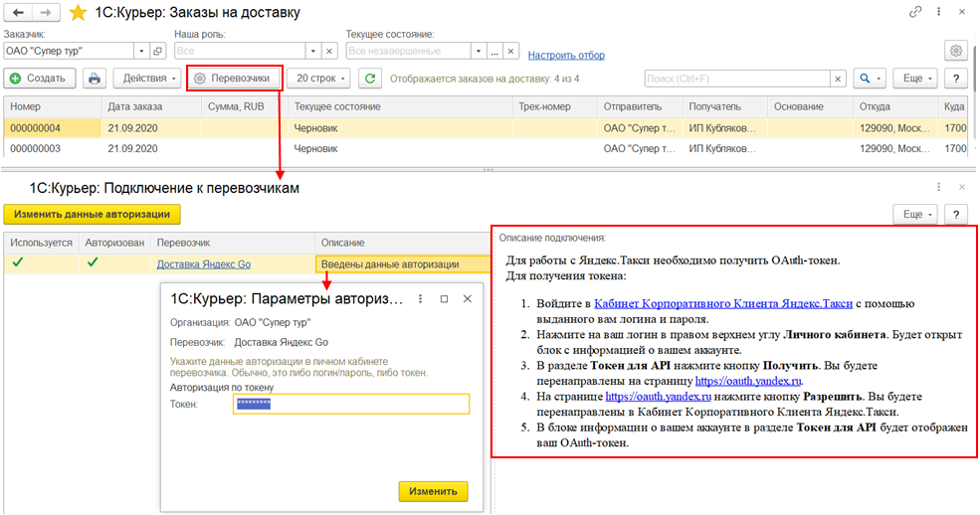Open the Еще menu in carriers panel
The width and height of the screenshot is (980, 515).
pyautogui.click(x=915, y=214)
